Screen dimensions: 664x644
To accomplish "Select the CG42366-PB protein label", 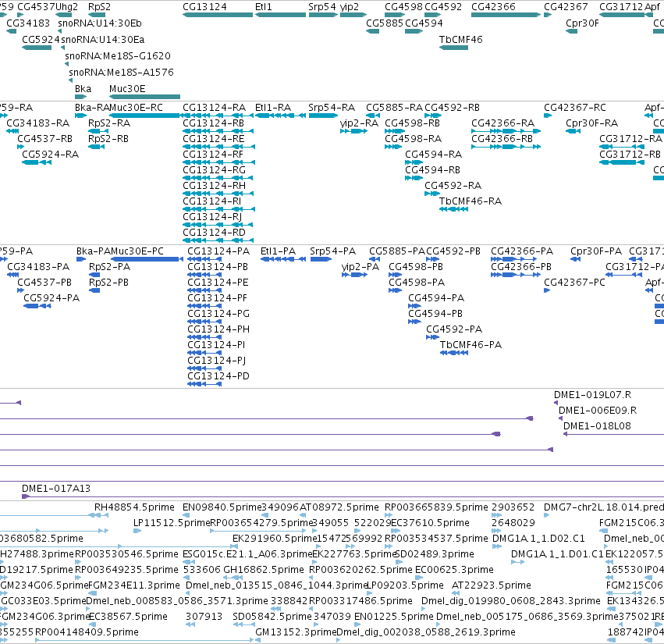I will pyautogui.click(x=521, y=267).
